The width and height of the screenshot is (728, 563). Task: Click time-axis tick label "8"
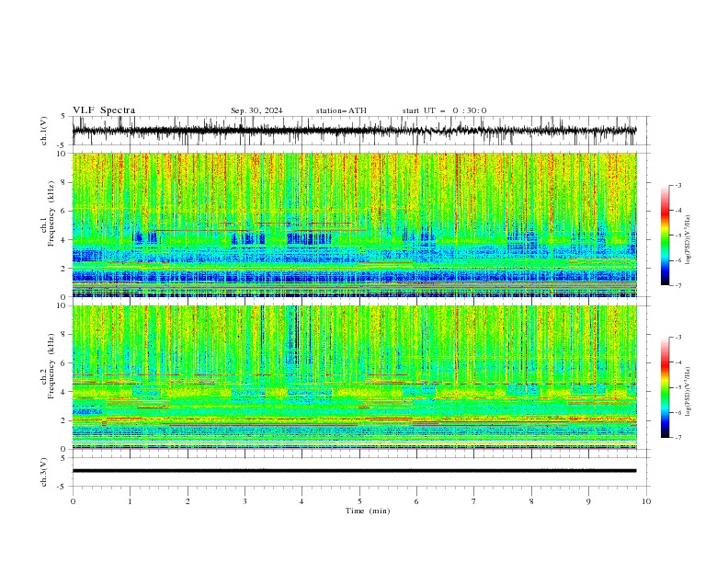(x=531, y=501)
